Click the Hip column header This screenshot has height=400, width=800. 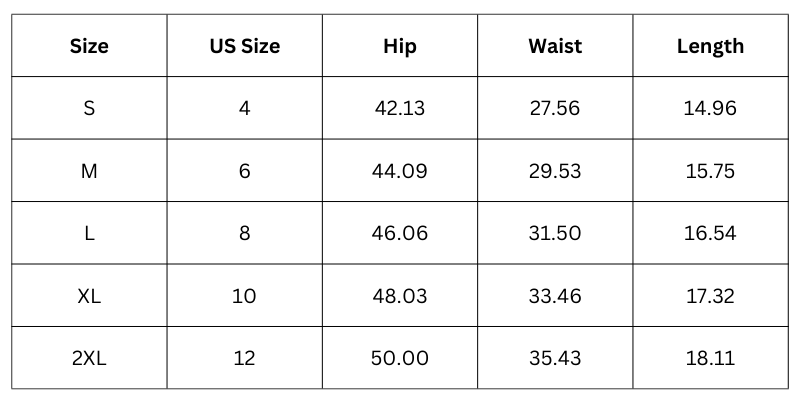pyautogui.click(x=399, y=46)
